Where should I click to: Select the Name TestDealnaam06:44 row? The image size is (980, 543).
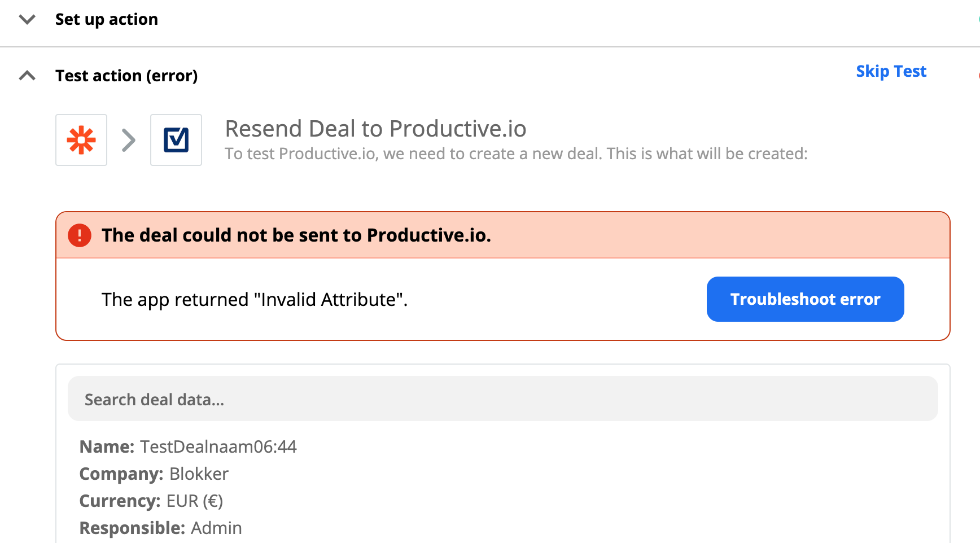[188, 446]
